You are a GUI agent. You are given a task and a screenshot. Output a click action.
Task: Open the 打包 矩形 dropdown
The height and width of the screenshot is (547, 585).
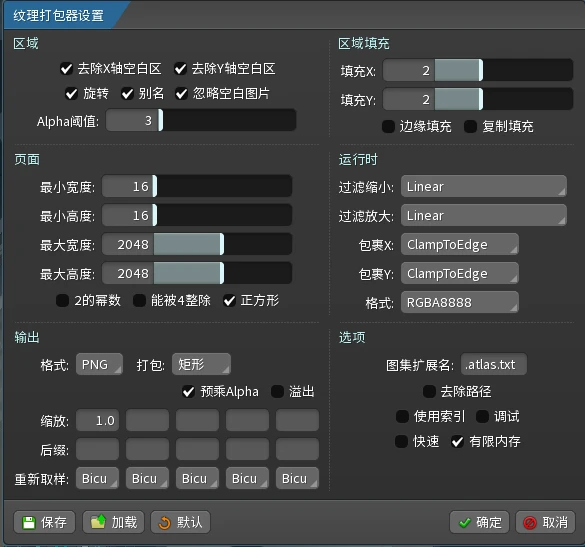(x=201, y=364)
